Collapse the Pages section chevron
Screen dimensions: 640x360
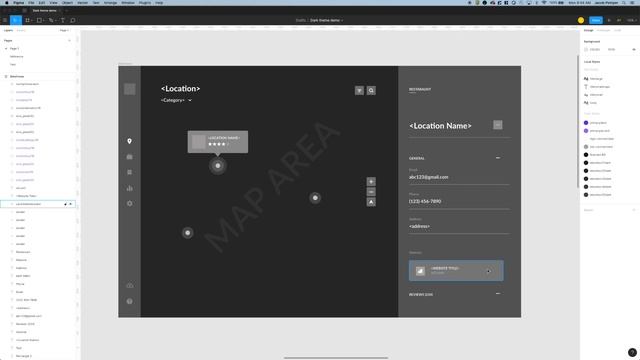[x=69, y=40]
